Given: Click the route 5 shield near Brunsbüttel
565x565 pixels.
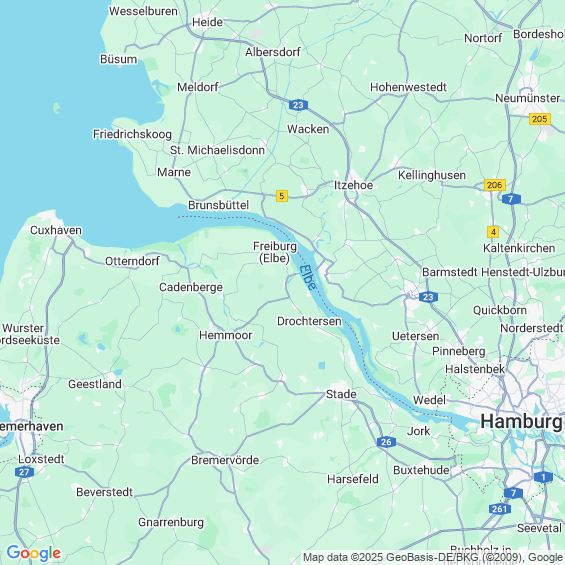Looking at the screenshot, I should coord(282,196).
